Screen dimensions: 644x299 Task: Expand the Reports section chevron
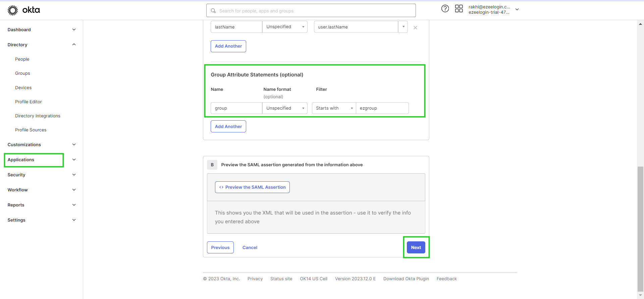tap(74, 205)
